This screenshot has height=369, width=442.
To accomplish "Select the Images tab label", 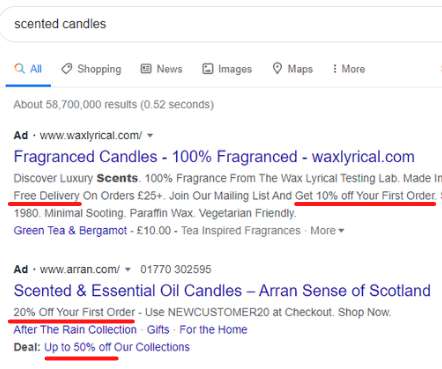I will click(x=235, y=69).
